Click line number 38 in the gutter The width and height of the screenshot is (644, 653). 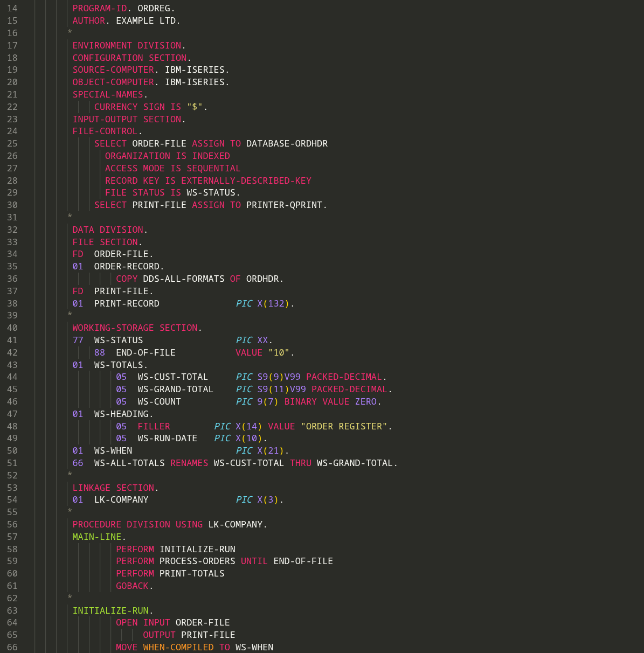tap(12, 304)
